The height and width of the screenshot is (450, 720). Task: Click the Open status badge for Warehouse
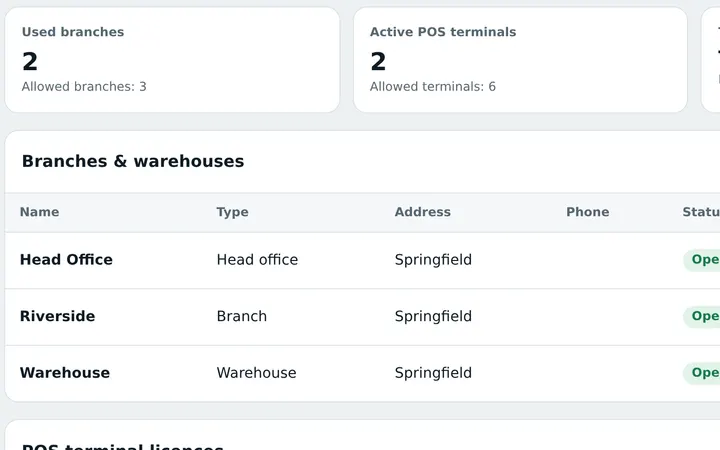click(702, 373)
